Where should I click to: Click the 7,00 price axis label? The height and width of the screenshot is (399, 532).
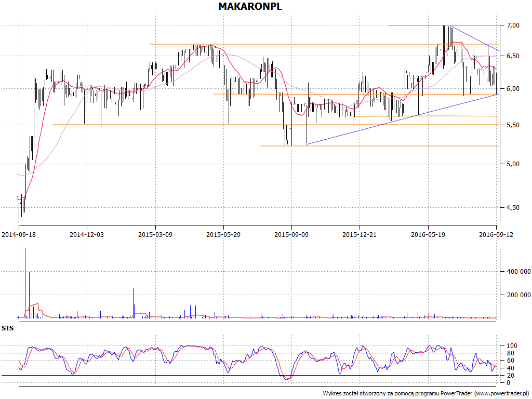pos(513,25)
